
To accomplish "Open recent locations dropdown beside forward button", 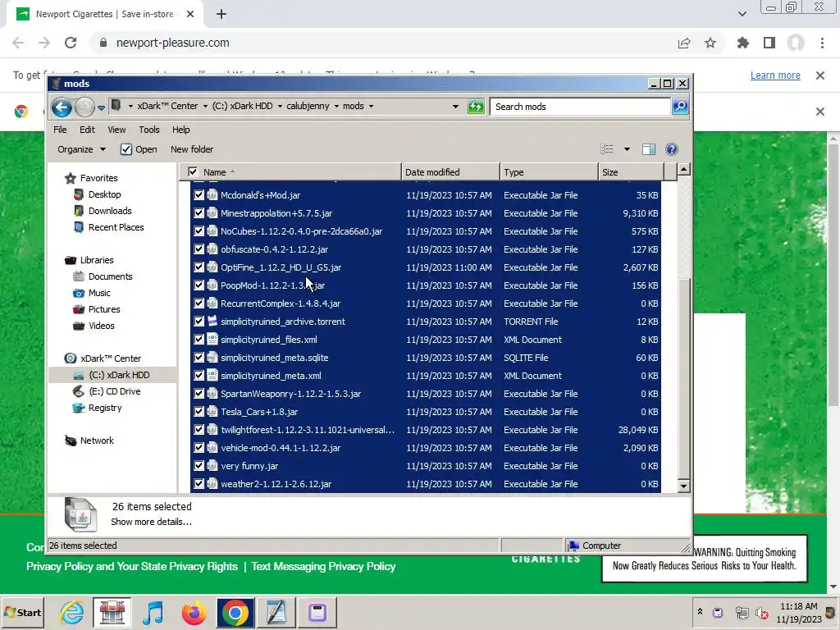I will (101, 107).
